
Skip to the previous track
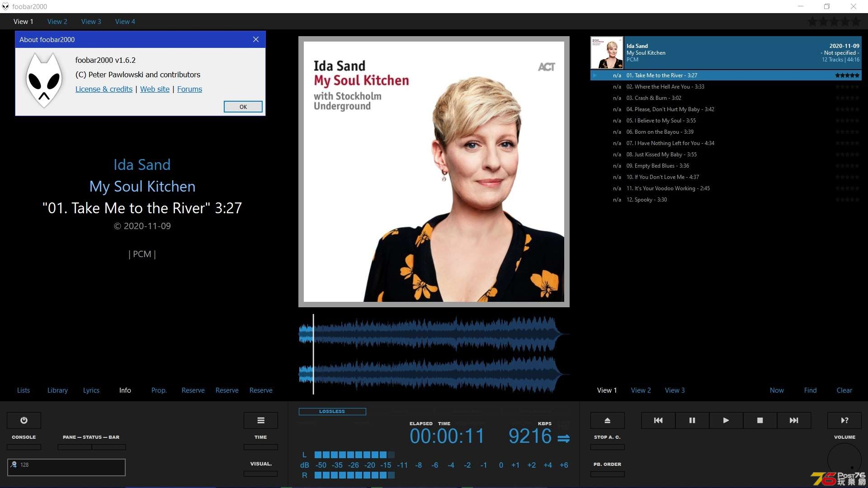[658, 420]
